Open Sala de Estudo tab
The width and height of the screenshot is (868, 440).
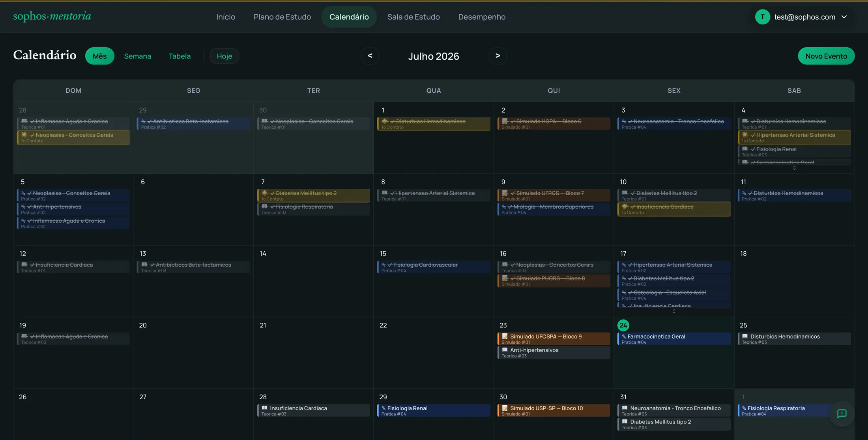413,17
